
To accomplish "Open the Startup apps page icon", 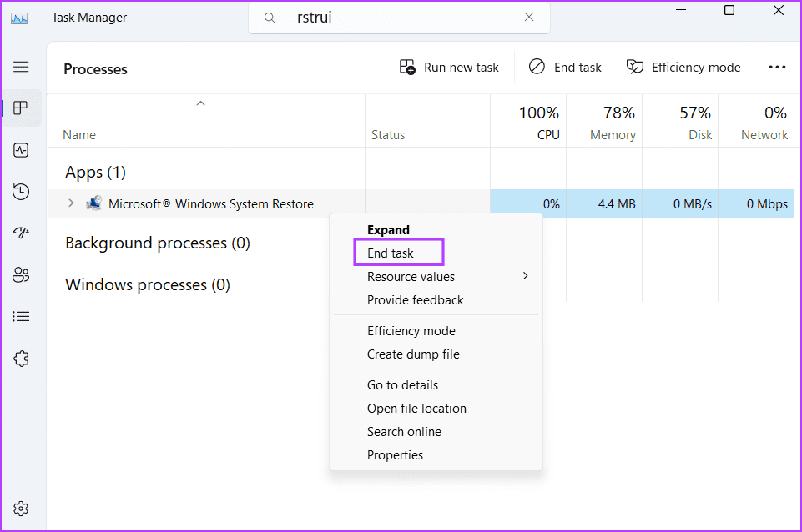I will coord(21,233).
